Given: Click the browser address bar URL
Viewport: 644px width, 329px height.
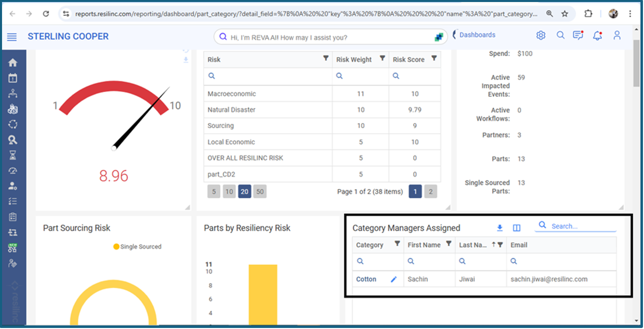Looking at the screenshot, I should click(306, 14).
